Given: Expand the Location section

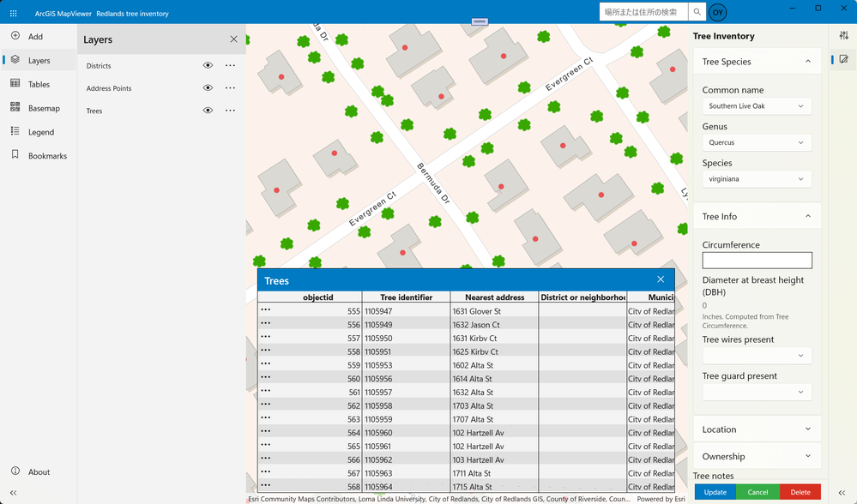Looking at the screenshot, I should click(757, 429).
